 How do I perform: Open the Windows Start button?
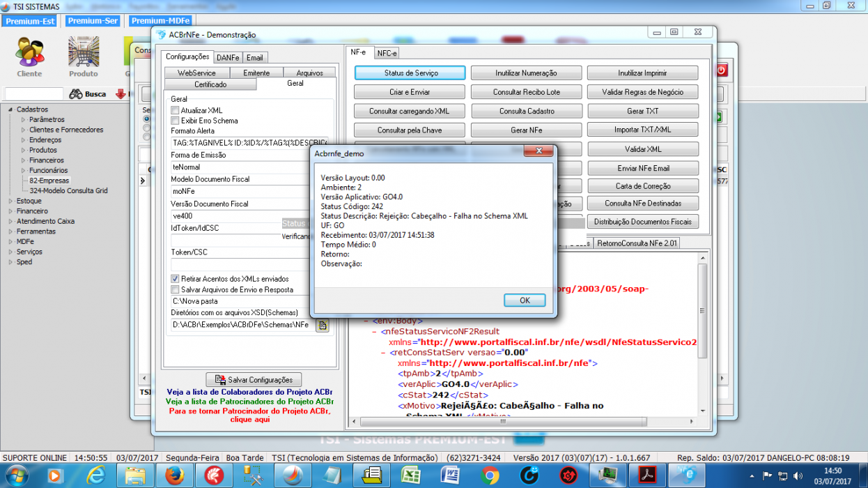[x=15, y=476]
